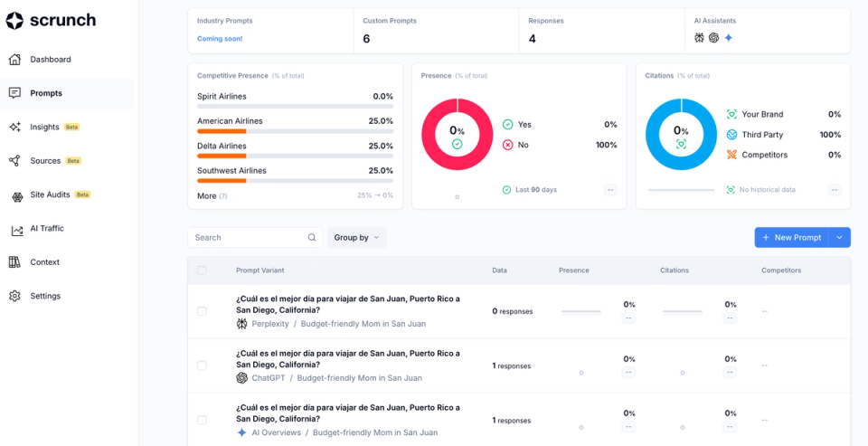Click the Delta Airlines orange progress bar
The image size is (868, 446).
click(x=222, y=157)
